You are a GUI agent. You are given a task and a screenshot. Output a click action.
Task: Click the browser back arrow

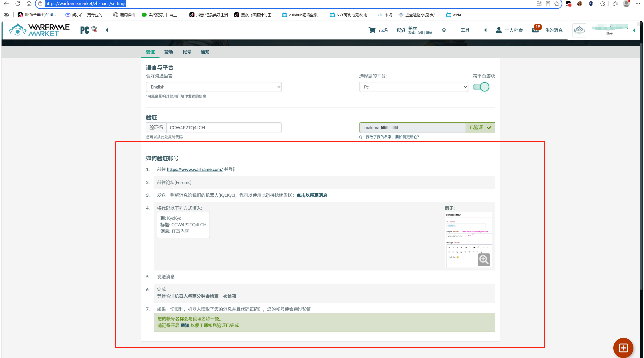[x=6, y=4]
